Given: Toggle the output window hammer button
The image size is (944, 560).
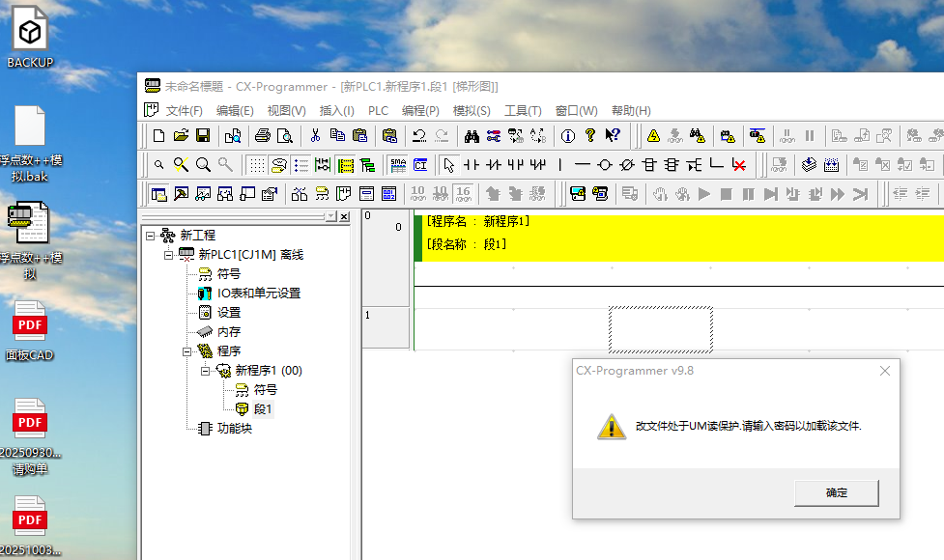Looking at the screenshot, I should (181, 194).
